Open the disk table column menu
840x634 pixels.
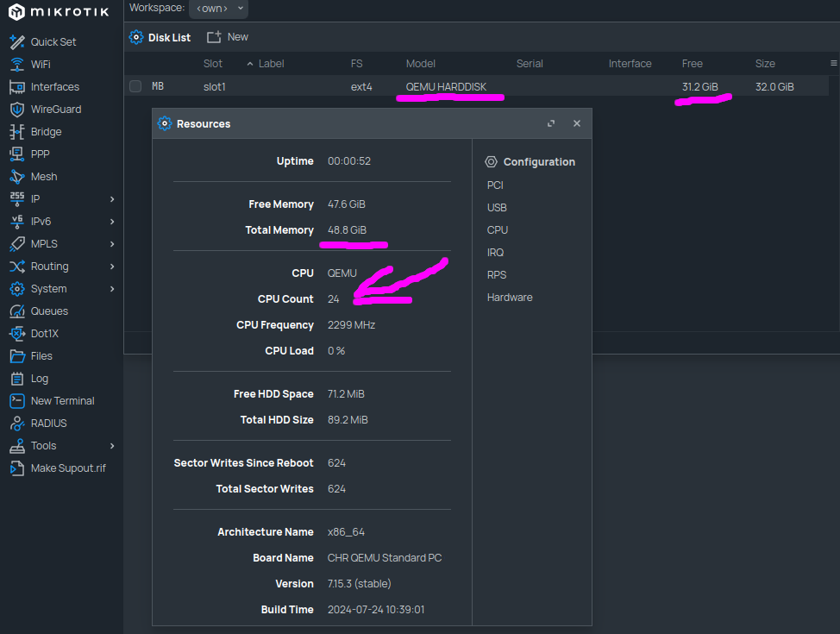[834, 63]
